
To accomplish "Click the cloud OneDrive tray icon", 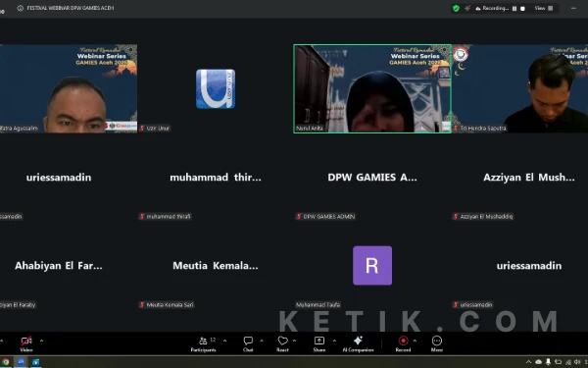I will click(x=538, y=362).
